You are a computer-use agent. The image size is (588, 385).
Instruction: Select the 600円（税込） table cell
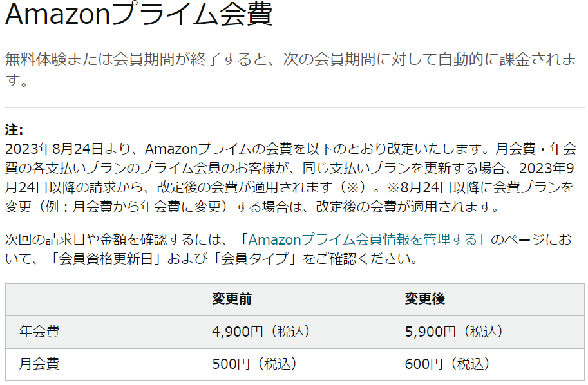pyautogui.click(x=448, y=364)
